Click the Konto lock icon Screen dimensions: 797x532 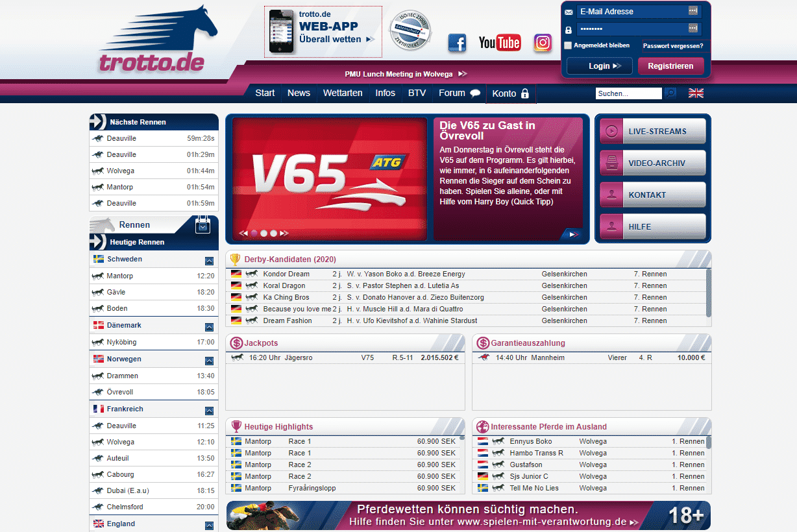525,93
